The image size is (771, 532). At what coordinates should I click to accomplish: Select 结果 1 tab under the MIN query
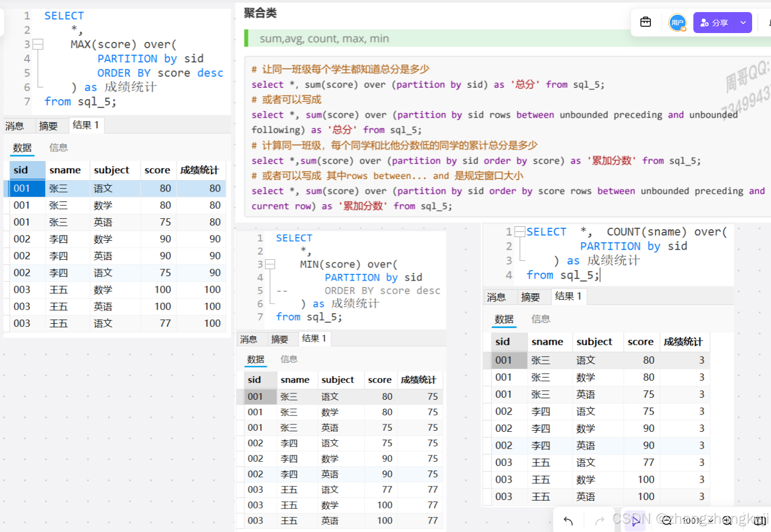[x=314, y=338]
